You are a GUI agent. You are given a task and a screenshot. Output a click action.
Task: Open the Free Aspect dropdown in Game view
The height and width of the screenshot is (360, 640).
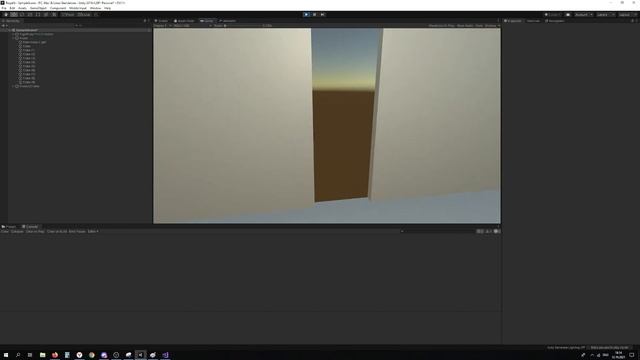point(192,26)
